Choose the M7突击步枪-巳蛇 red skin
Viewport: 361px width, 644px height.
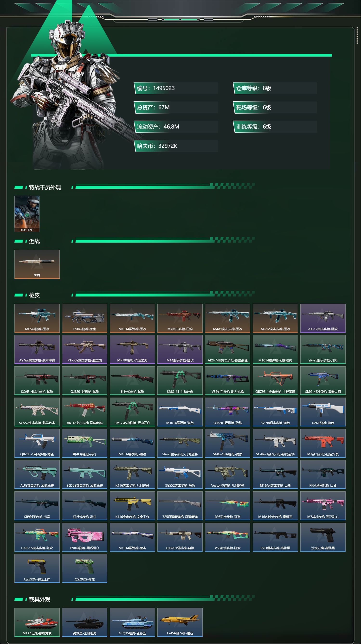coord(180,318)
